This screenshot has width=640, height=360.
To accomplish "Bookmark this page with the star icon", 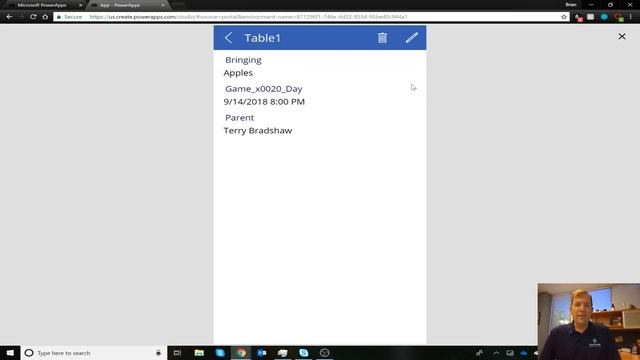I will 564,17.
